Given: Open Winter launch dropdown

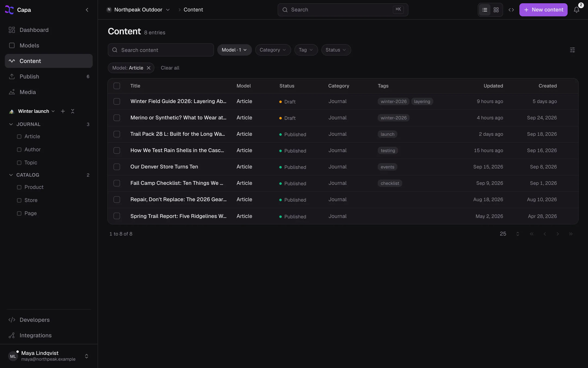Looking at the screenshot, I should tap(36, 111).
